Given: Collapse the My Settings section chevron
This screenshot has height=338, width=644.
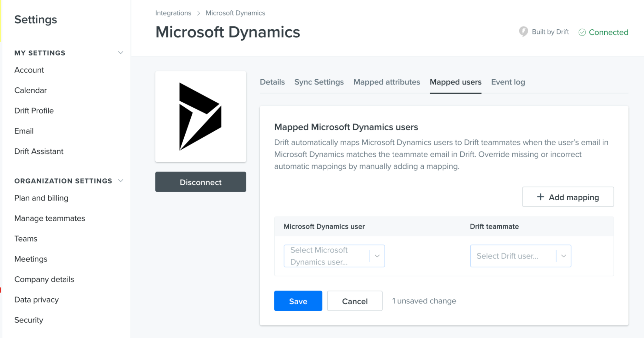Looking at the screenshot, I should pyautogui.click(x=120, y=53).
